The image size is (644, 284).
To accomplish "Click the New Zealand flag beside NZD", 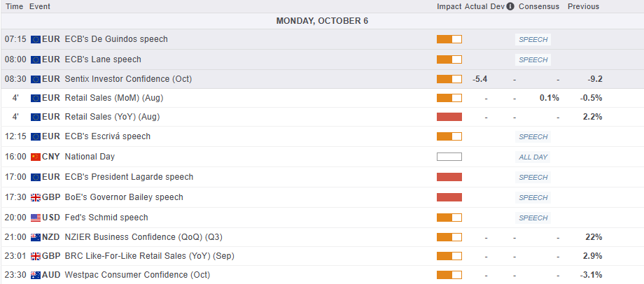I will tap(36, 237).
